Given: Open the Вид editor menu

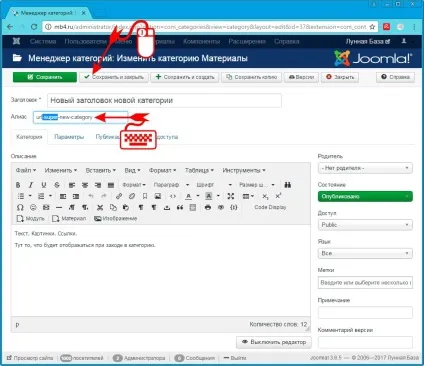Looking at the screenshot, I should (132, 170).
